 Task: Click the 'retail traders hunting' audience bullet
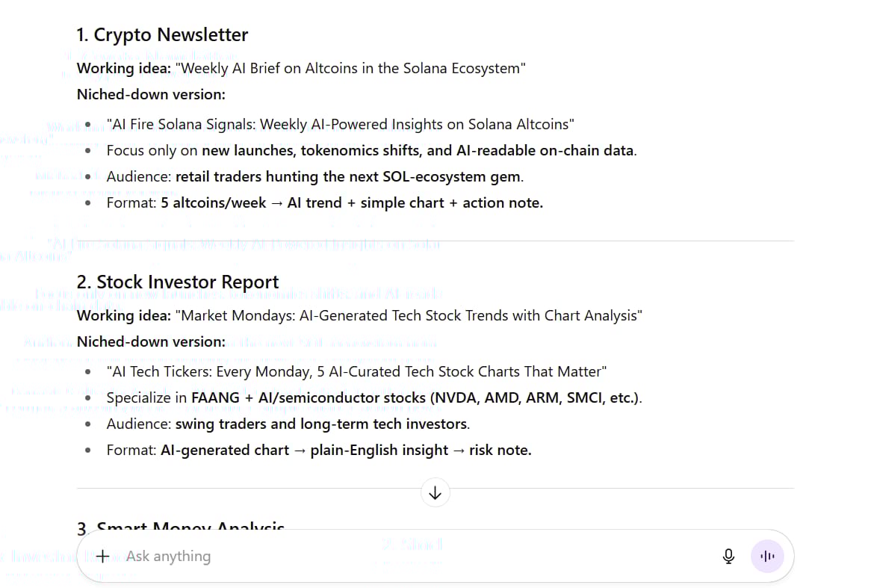[x=315, y=176]
